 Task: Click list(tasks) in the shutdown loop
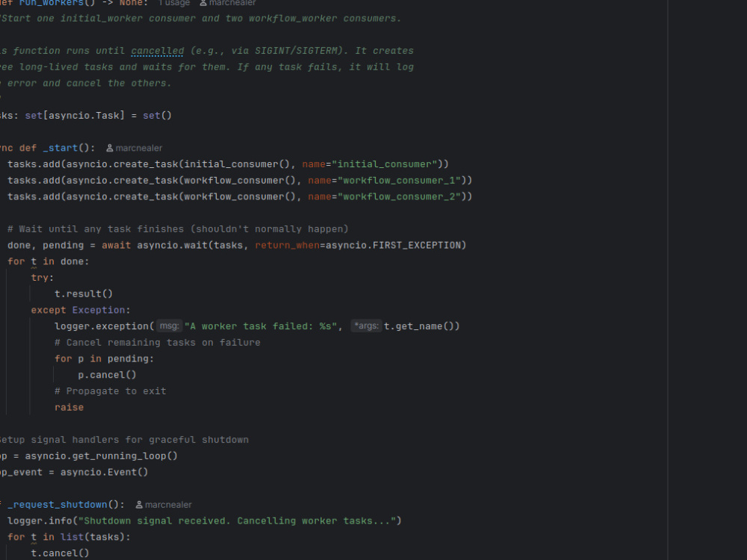93,537
